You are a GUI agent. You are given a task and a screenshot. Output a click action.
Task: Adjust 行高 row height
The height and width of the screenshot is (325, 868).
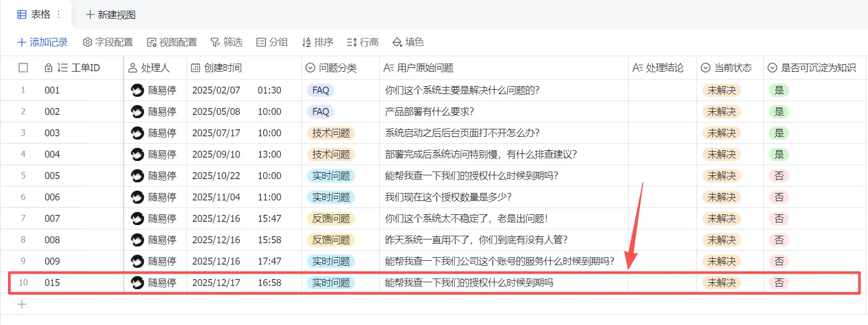click(363, 42)
